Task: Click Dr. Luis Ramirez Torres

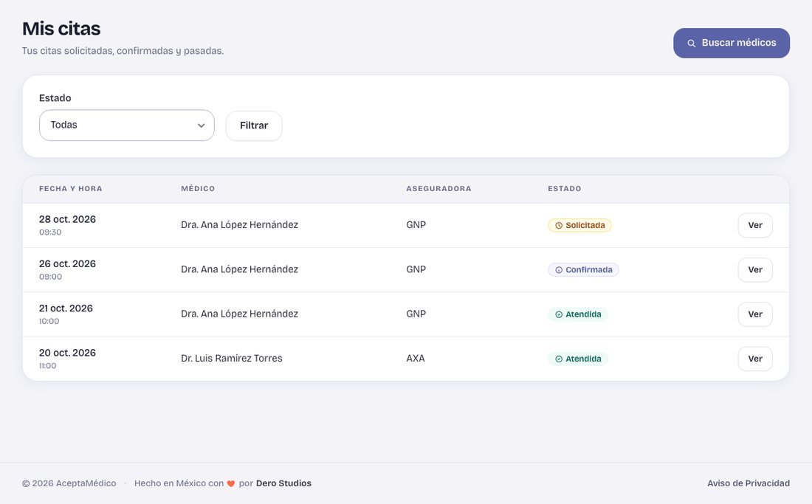Action: tap(232, 358)
